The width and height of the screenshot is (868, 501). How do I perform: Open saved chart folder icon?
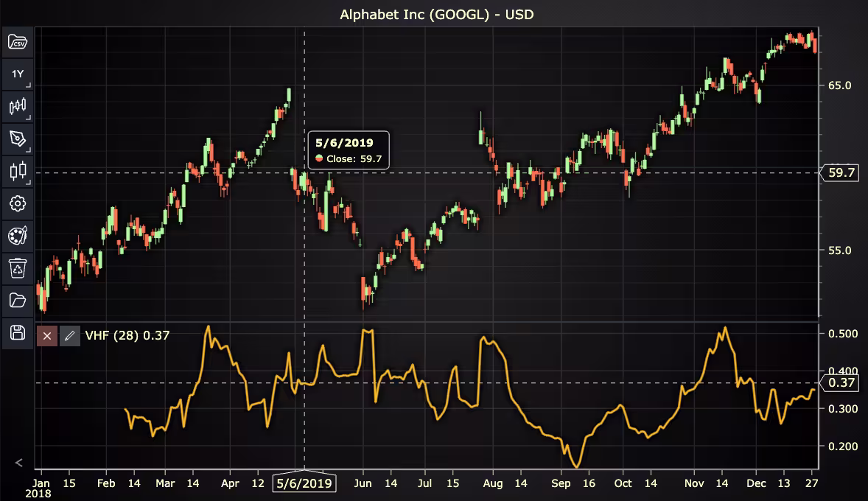pyautogui.click(x=18, y=300)
